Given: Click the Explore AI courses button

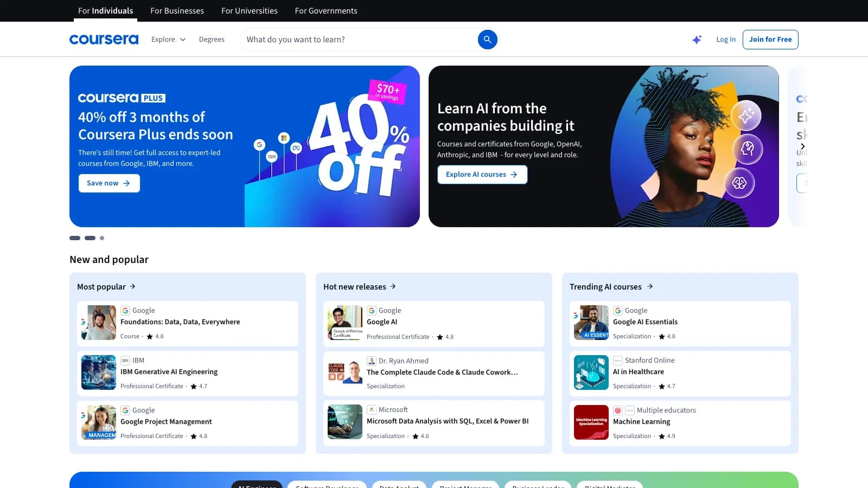Looking at the screenshot, I should (482, 175).
